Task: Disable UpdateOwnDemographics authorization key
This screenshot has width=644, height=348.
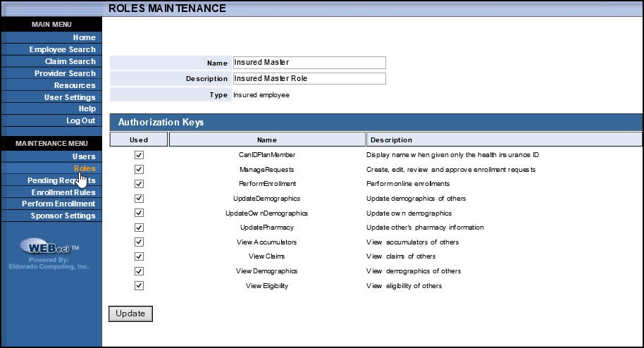Action: coord(140,213)
